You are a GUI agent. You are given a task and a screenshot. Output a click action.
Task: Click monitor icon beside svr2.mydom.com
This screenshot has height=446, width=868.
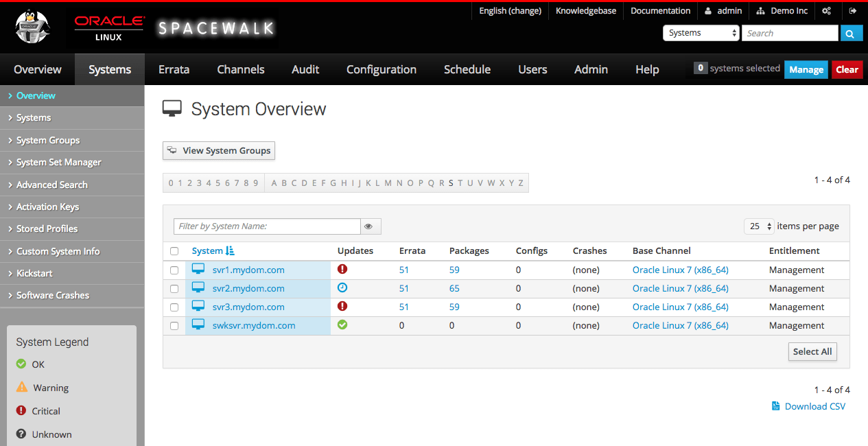(198, 287)
